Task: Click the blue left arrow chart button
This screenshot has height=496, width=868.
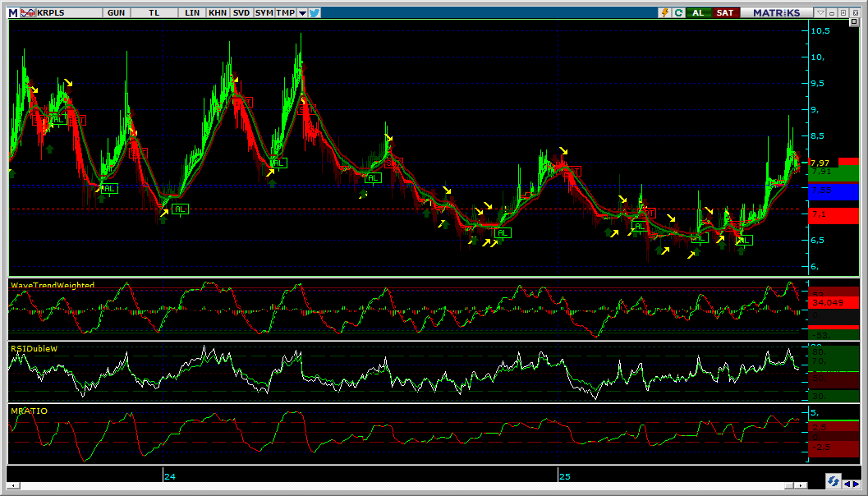Action: pyautogui.click(x=847, y=485)
